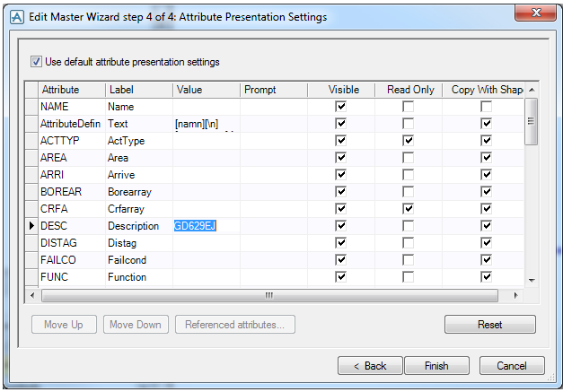
Task: Click the application icon in the title bar
Action: (15, 16)
